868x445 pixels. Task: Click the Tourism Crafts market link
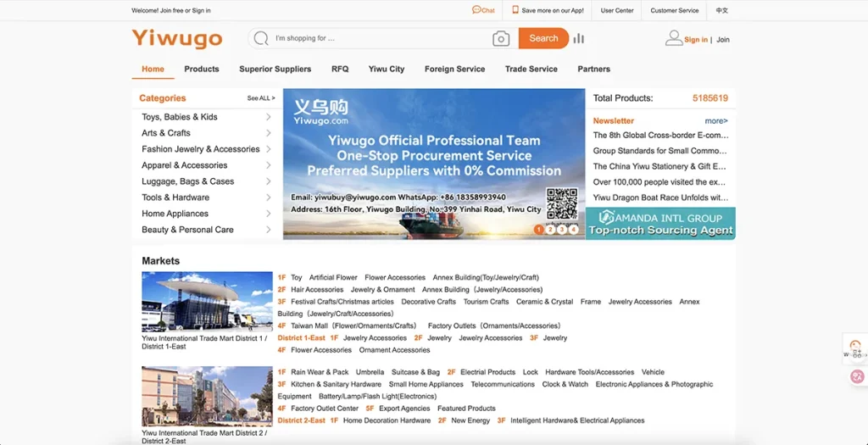point(486,302)
